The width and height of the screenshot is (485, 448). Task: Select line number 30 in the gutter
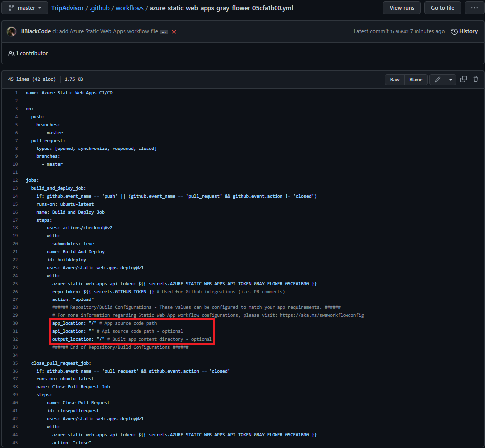click(15, 323)
